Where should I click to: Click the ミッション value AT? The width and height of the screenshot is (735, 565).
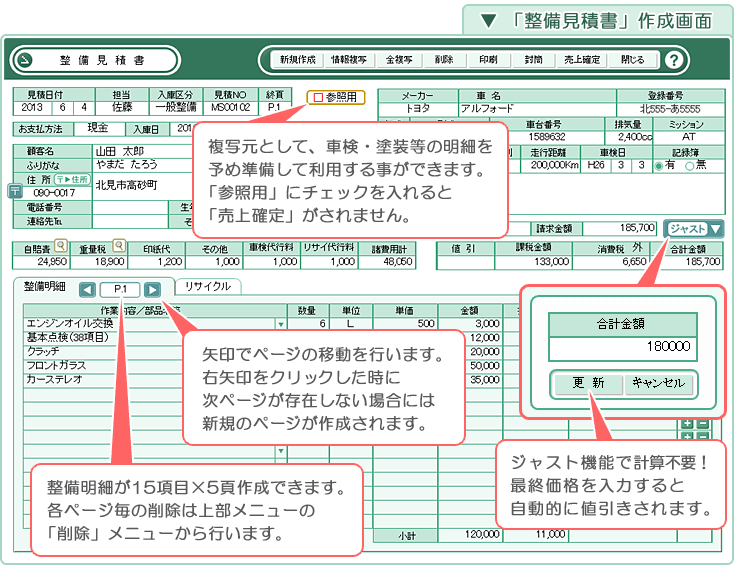tap(689, 137)
